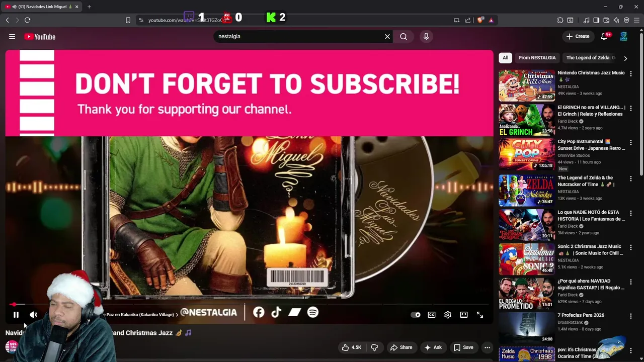Switch to theater mode
Image resolution: width=644 pixels, height=362 pixels.
[x=464, y=315]
